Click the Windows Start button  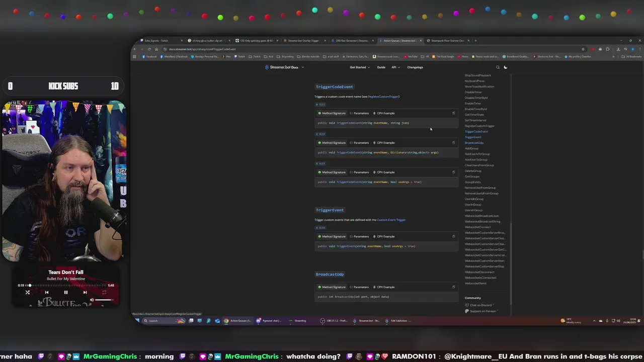click(x=137, y=321)
